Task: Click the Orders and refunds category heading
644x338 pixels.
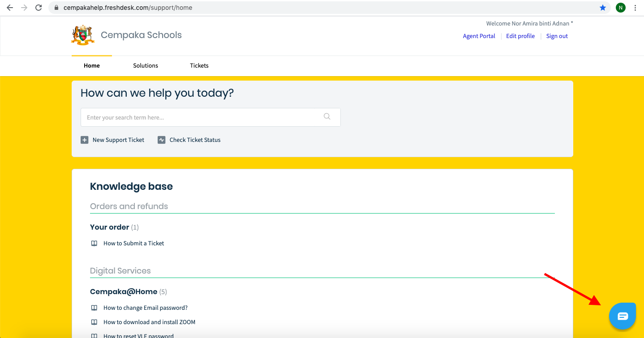Action: [129, 206]
